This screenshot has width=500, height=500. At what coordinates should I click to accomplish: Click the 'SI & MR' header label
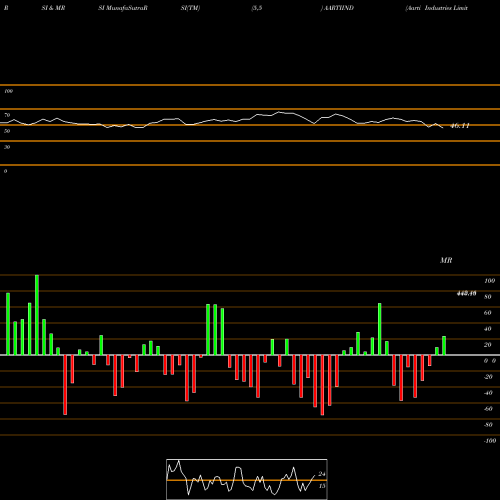coord(53,8)
